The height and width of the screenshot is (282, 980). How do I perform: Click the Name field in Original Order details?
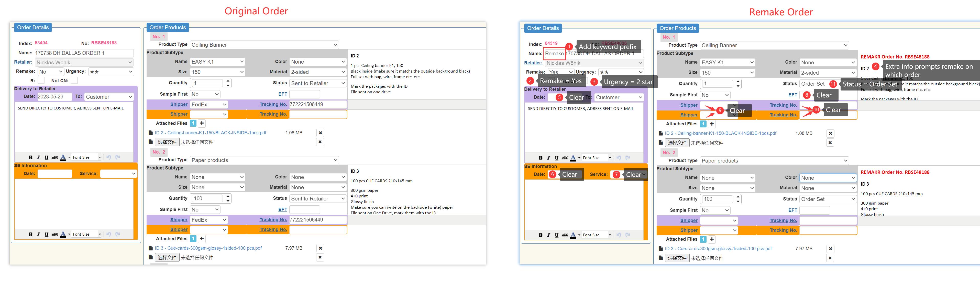tap(84, 53)
